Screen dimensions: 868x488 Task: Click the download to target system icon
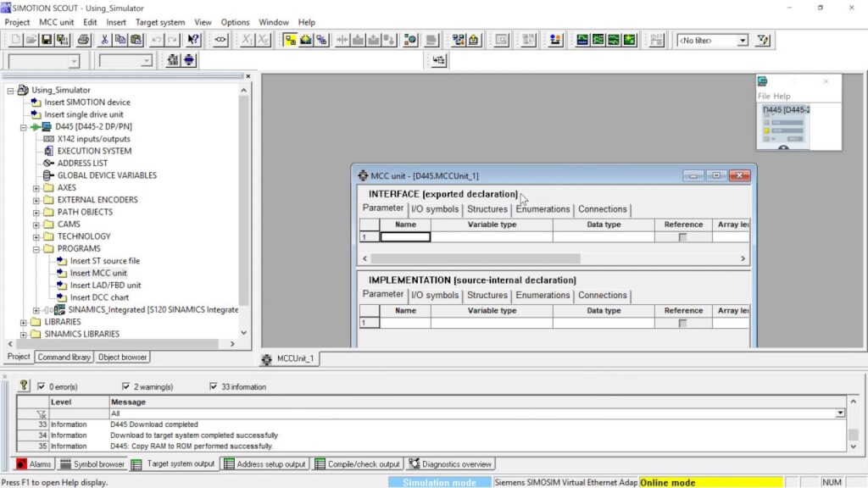(305, 40)
